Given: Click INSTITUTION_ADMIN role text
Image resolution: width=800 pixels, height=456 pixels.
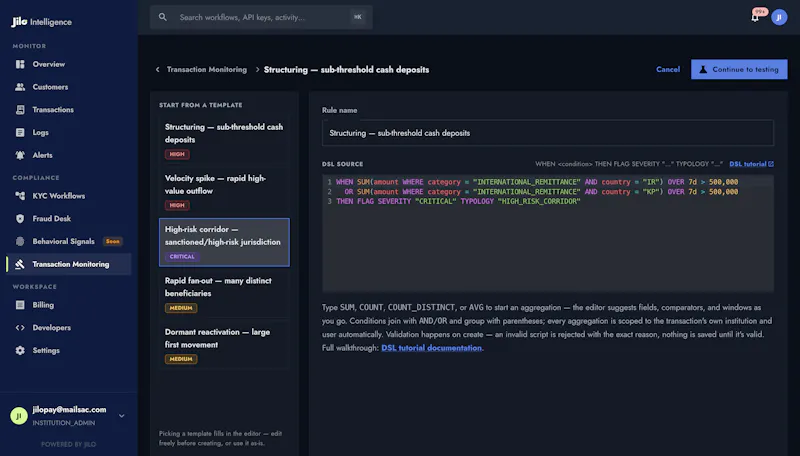Looking at the screenshot, I should (x=64, y=423).
